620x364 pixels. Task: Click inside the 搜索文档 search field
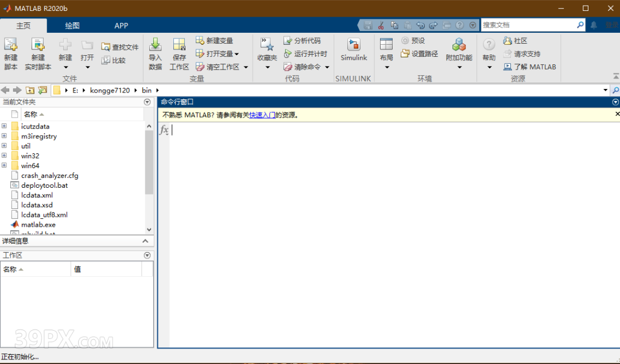click(x=528, y=25)
